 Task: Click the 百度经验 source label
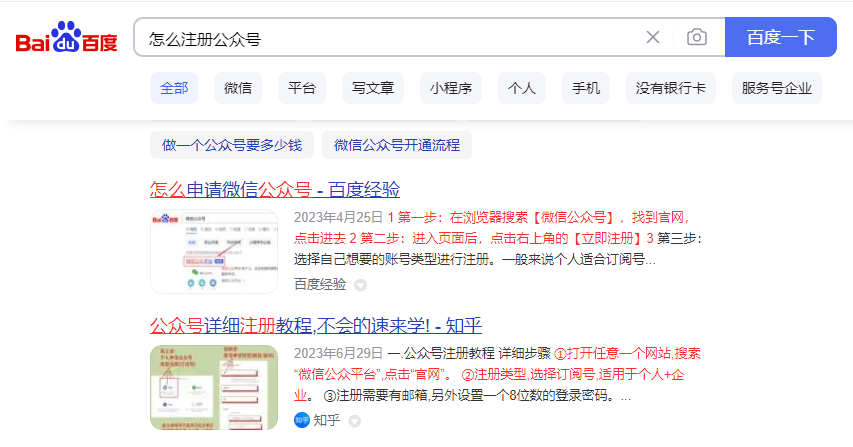click(320, 284)
